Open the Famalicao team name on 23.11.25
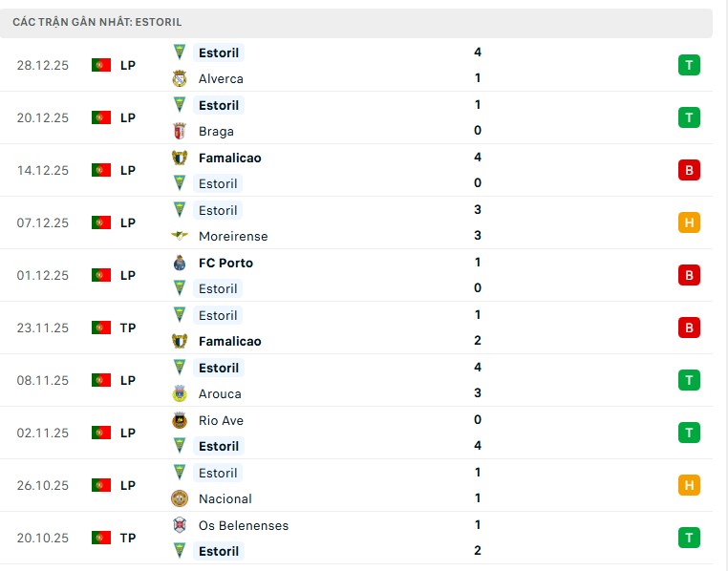This screenshot has height=571, width=728. pos(230,342)
